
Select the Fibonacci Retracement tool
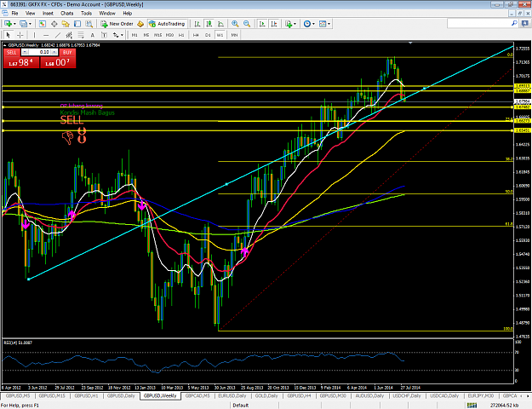(x=81, y=35)
